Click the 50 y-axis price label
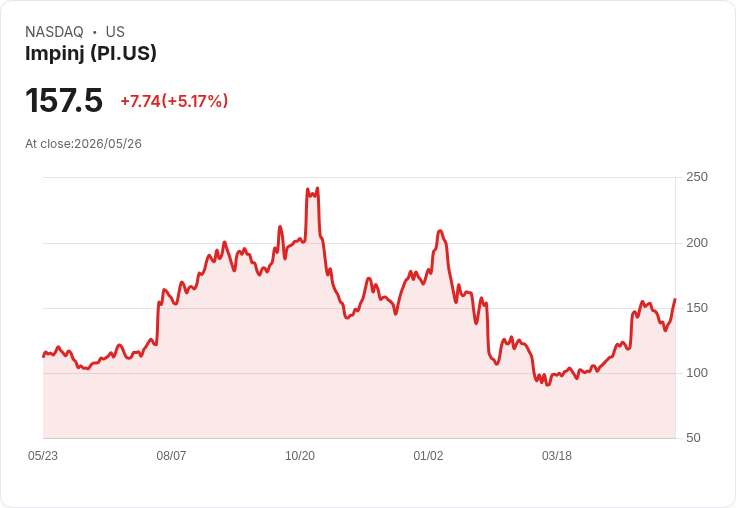 pyautogui.click(x=693, y=438)
